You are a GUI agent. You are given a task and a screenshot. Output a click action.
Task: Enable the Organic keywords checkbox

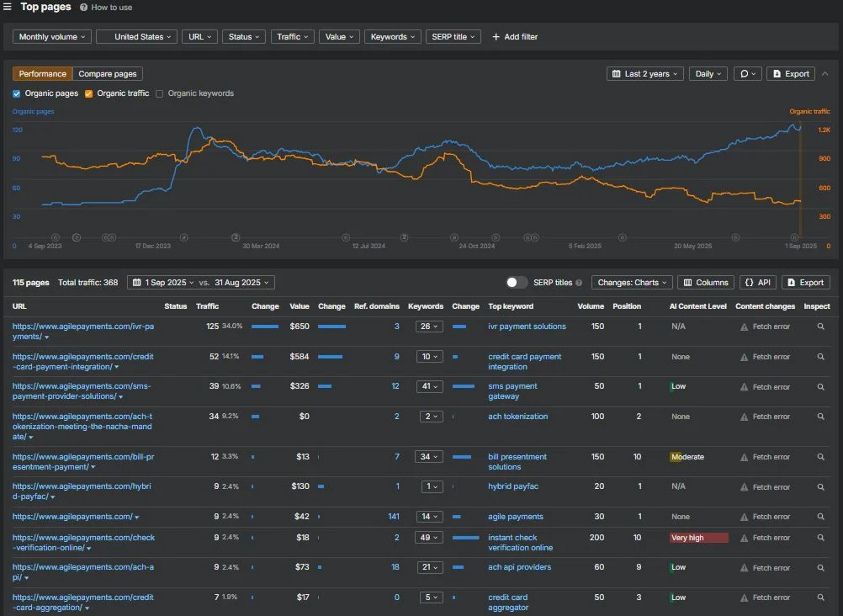point(159,93)
